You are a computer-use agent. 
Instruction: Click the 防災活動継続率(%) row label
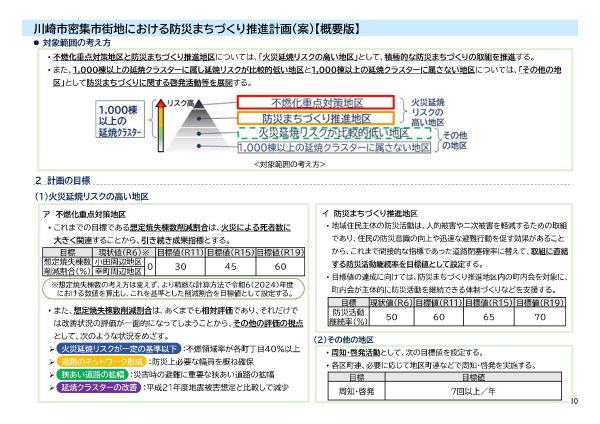click(x=348, y=315)
